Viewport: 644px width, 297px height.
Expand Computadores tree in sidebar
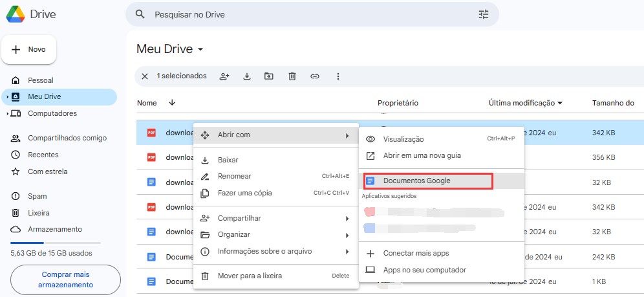[7, 113]
